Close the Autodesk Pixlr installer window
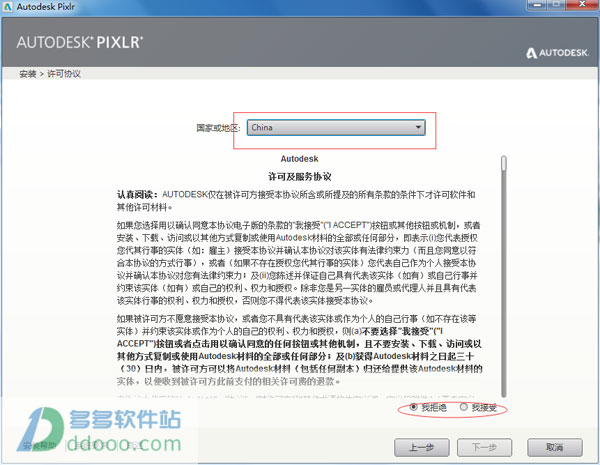Screen dimensions: 600x465 582,4
